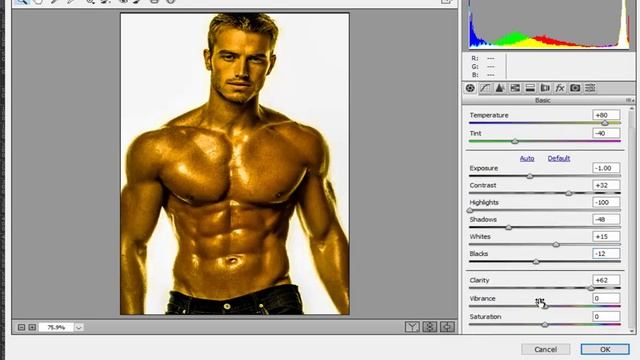
Task: Open the HSL / Grayscale tab
Action: (x=515, y=88)
